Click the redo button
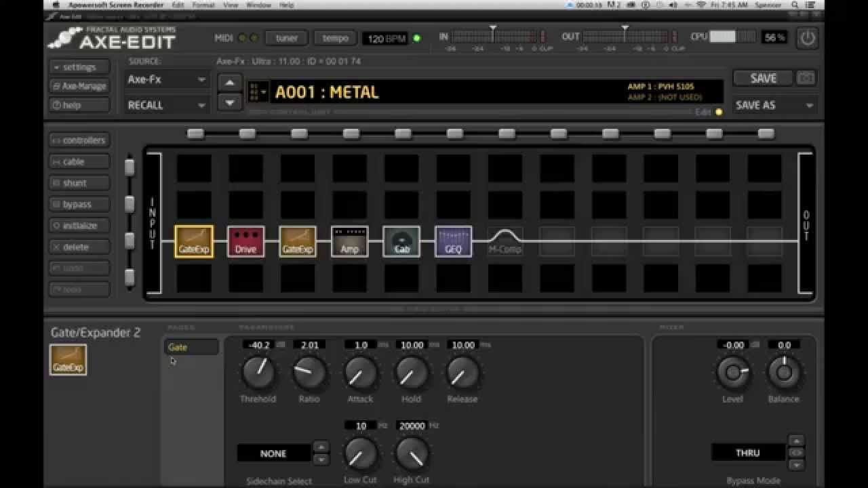The height and width of the screenshot is (488, 868). (79, 289)
